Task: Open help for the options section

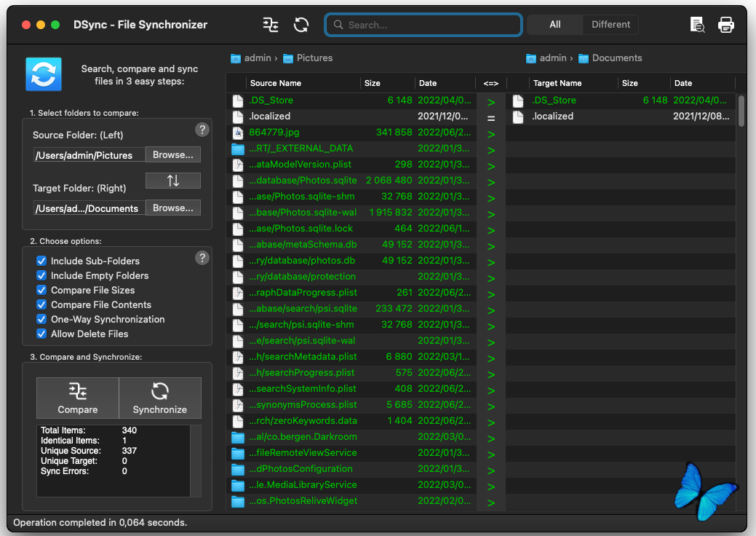Action: 203,258
